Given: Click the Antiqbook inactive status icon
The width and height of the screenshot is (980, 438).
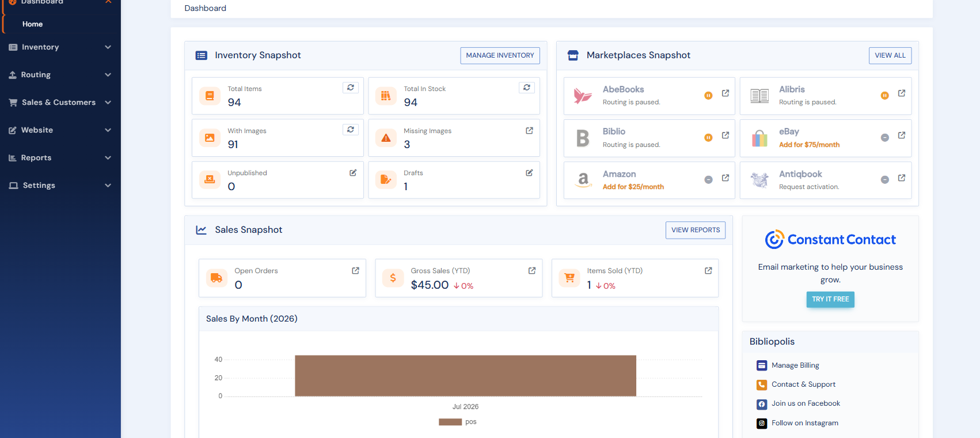Looking at the screenshot, I should [x=885, y=180].
